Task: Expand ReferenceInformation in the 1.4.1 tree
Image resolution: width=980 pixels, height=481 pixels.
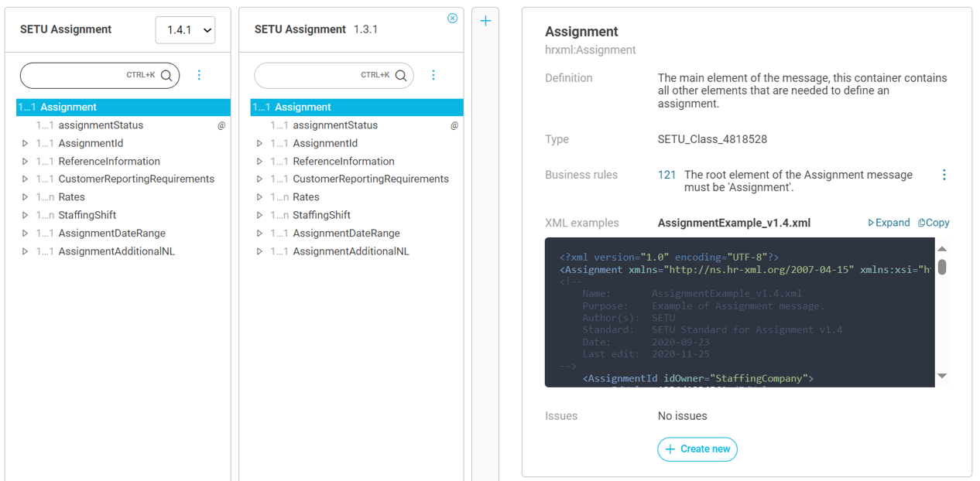Action: click(26, 162)
